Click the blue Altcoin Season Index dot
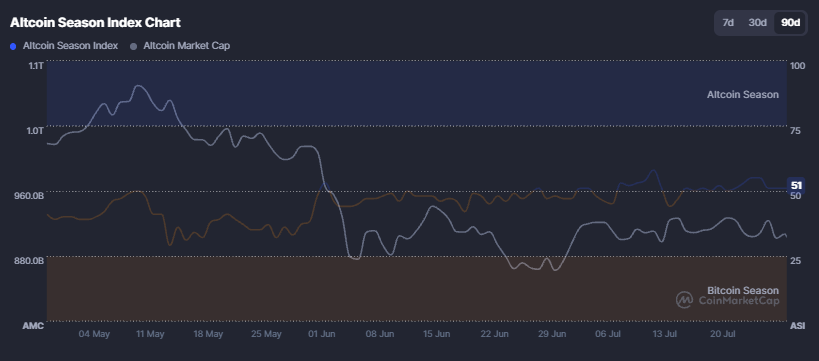Screen dimensions: 819x361 pyautogui.click(x=13, y=46)
